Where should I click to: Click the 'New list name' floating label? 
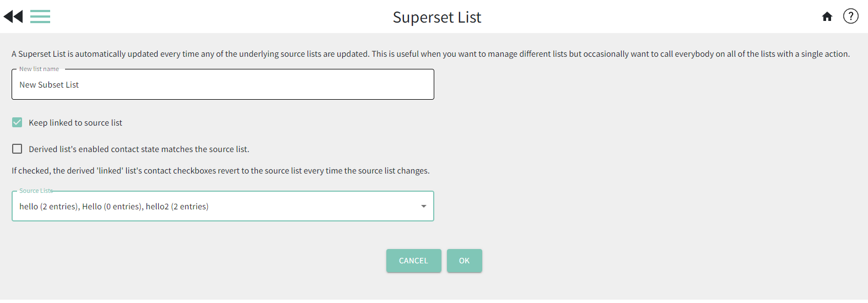click(x=39, y=69)
